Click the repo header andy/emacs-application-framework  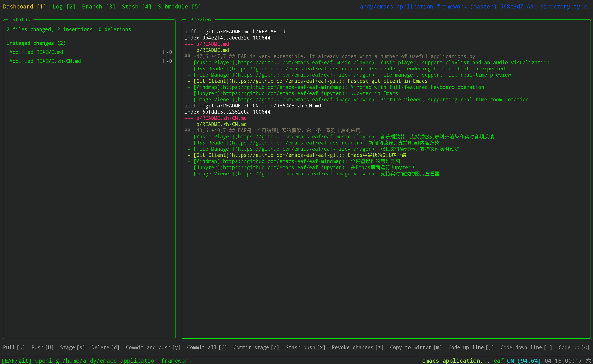tap(413, 7)
